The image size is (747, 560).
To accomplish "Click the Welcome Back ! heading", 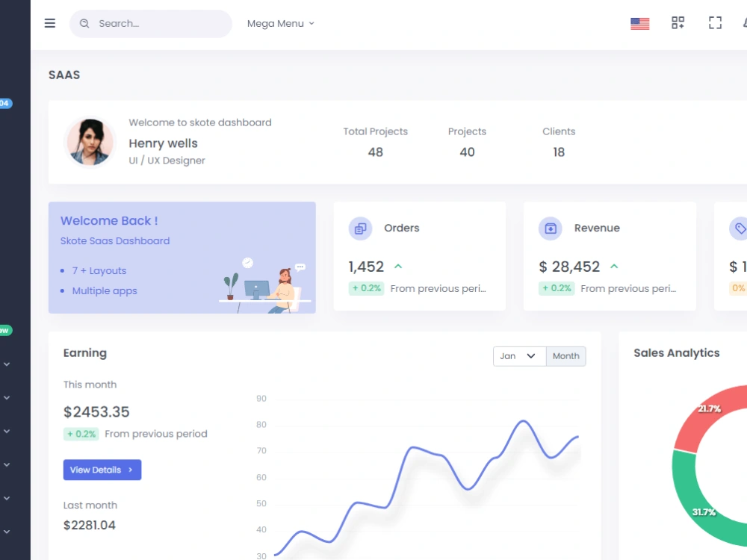I will 109,221.
